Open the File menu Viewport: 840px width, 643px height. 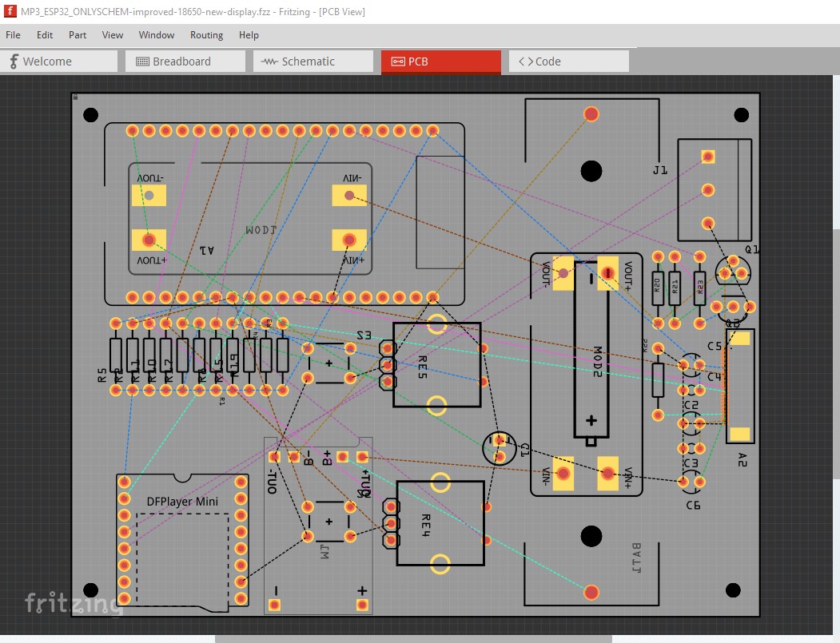(x=13, y=35)
